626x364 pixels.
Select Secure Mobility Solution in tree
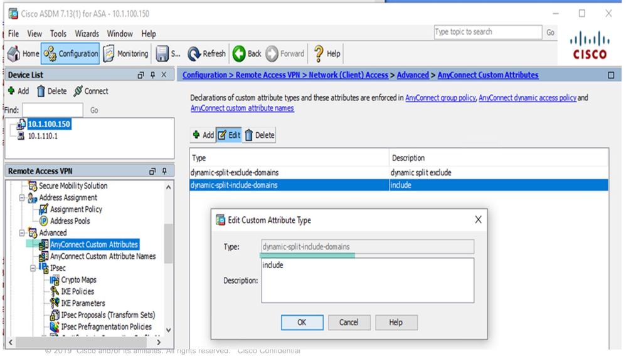[73, 186]
